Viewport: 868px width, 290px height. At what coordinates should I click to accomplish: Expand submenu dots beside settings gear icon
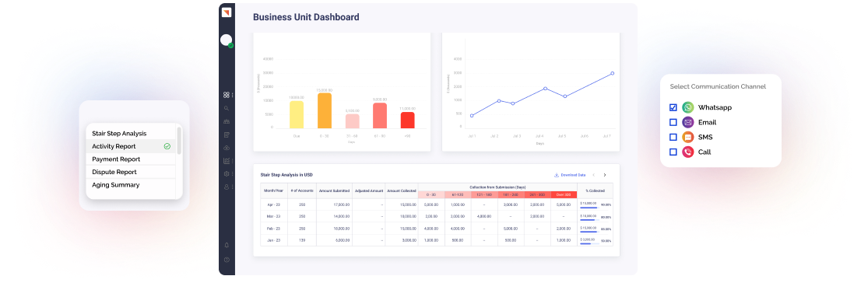[232, 174]
